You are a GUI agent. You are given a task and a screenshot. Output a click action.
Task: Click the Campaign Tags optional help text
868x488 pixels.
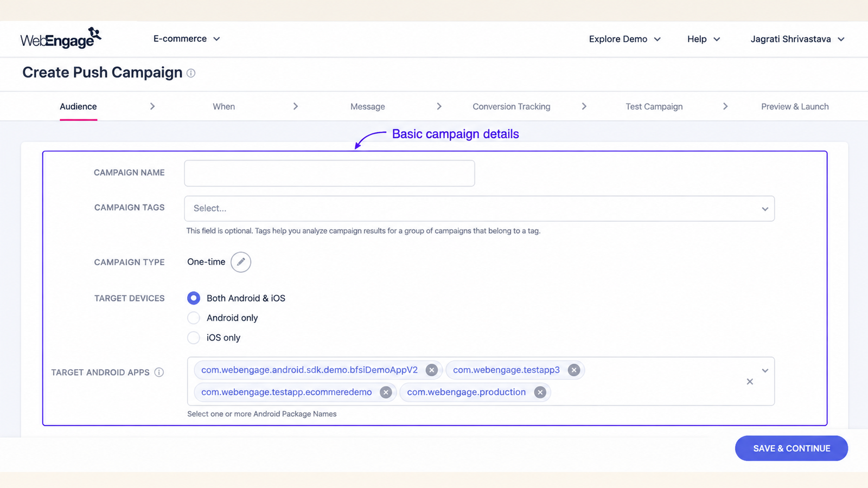tap(363, 231)
